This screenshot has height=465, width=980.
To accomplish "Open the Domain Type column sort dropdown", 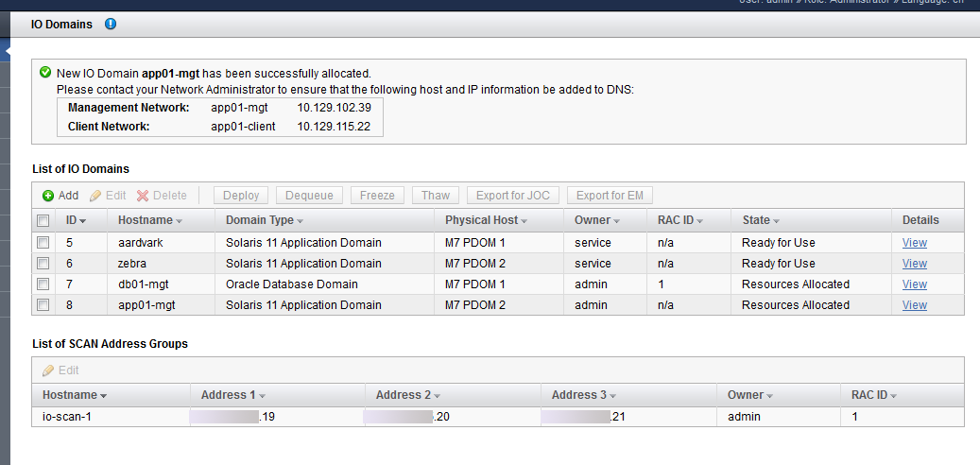I will point(300,221).
